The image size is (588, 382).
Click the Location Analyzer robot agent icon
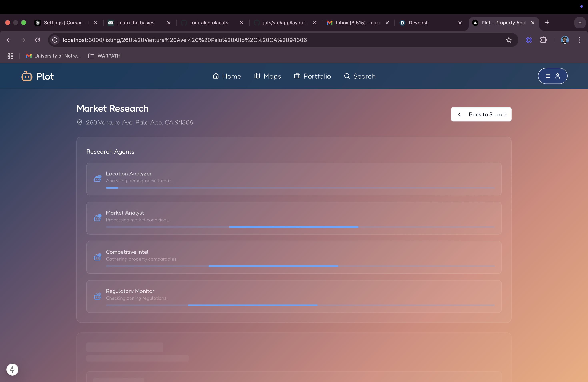pyautogui.click(x=97, y=178)
